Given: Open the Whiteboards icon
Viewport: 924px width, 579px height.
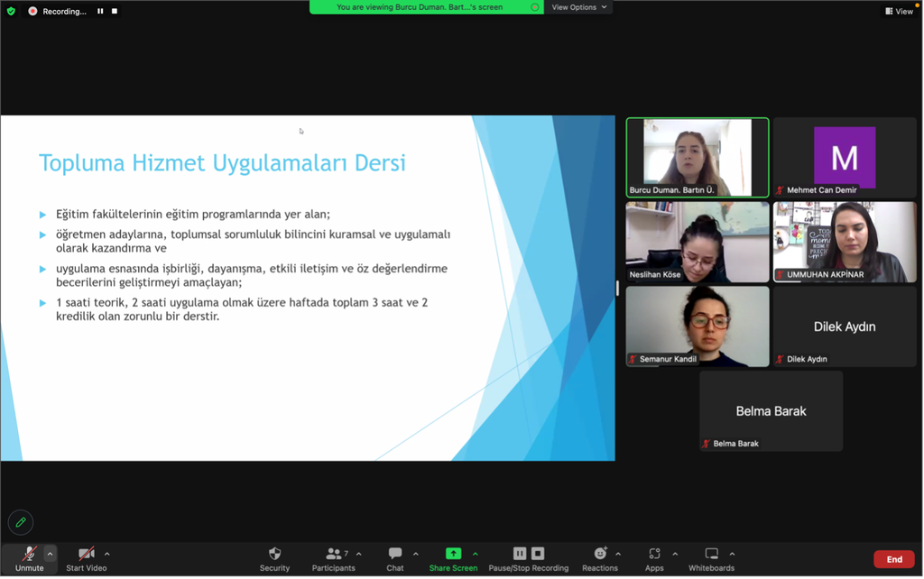Looking at the screenshot, I should [x=711, y=554].
